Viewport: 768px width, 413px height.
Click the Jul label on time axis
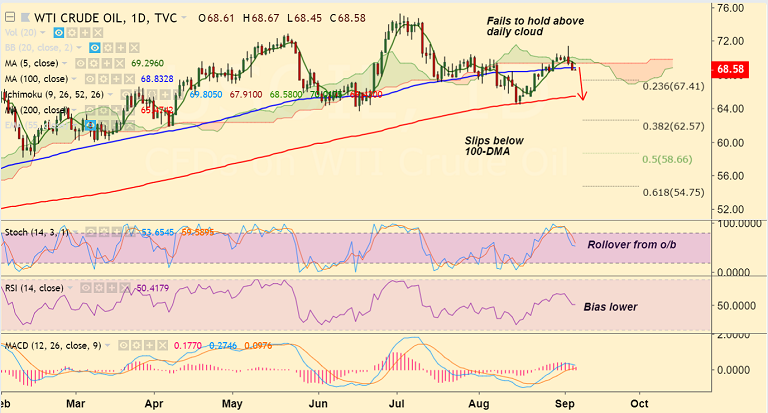point(396,404)
